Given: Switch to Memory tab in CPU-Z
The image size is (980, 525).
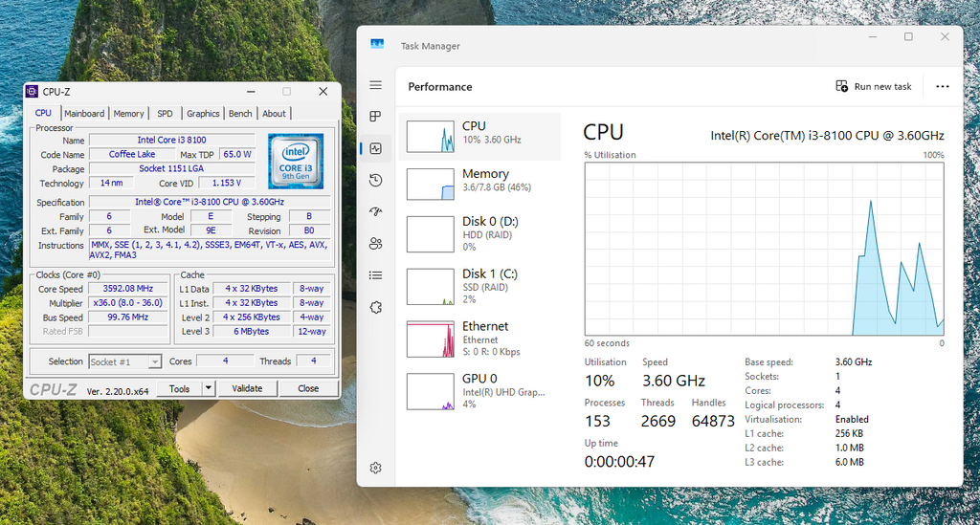Looking at the screenshot, I should click(129, 114).
